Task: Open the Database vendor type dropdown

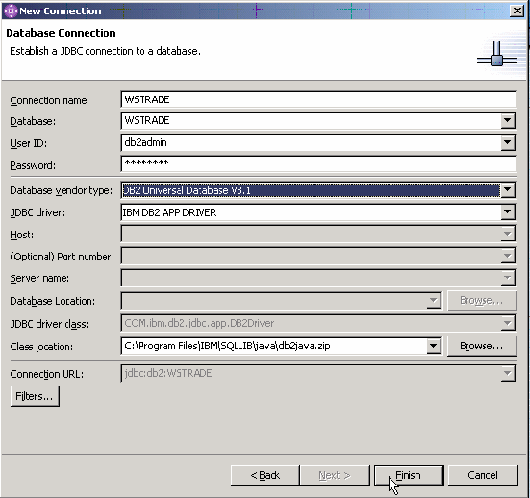Action: point(507,190)
